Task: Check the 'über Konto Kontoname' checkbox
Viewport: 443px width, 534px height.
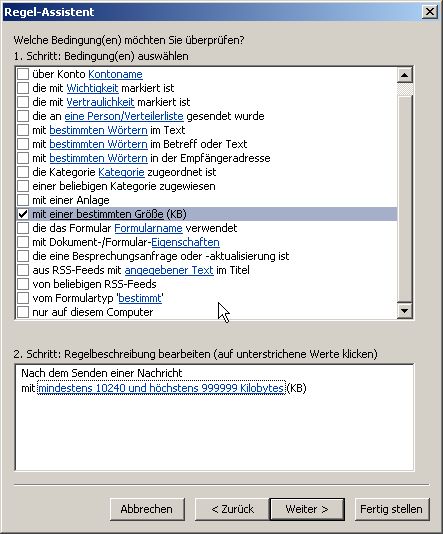Action: pos(23,74)
